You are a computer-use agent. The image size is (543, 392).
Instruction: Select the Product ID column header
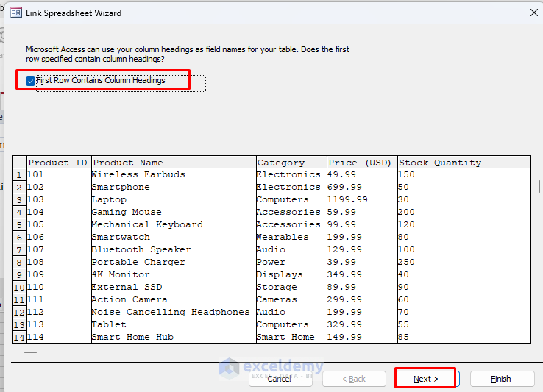pos(59,163)
